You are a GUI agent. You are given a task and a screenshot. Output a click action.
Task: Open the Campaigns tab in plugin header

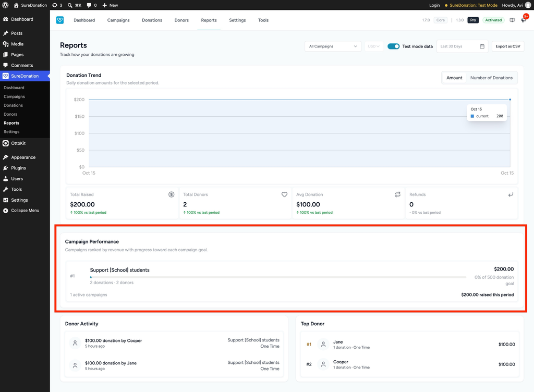coord(118,20)
